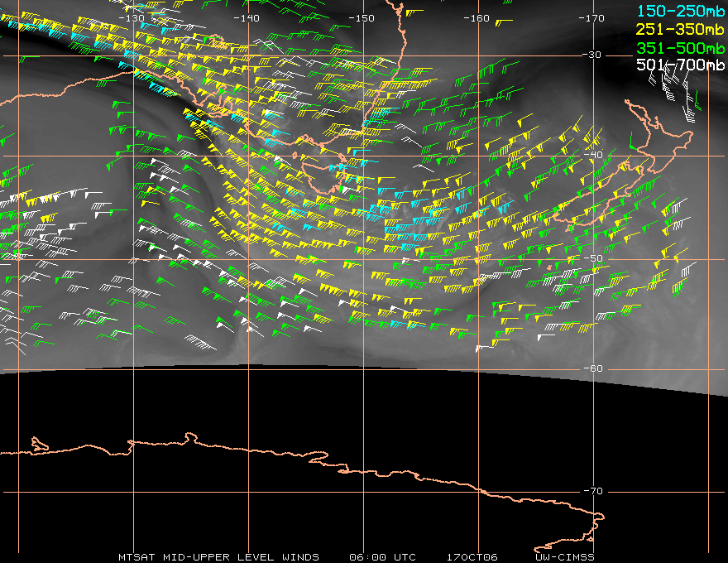Click the -160 longitude label

tap(477, 18)
